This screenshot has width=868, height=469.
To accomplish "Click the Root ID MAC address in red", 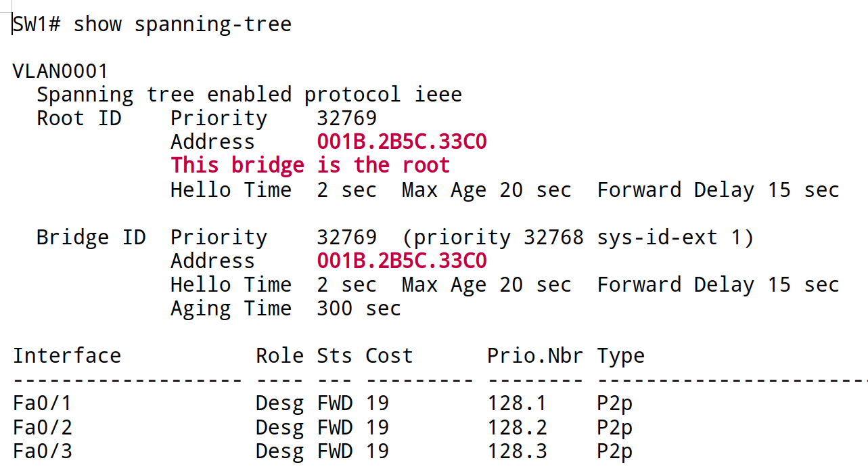I will tap(402, 142).
